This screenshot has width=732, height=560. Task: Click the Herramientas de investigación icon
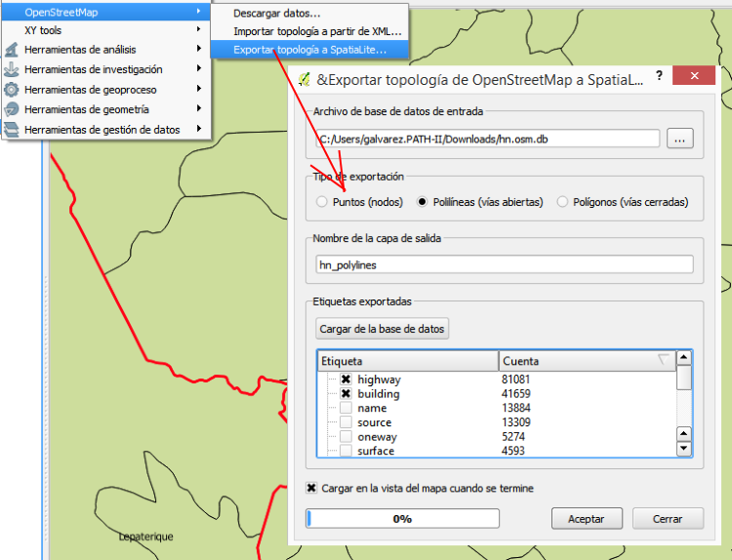tap(11, 70)
